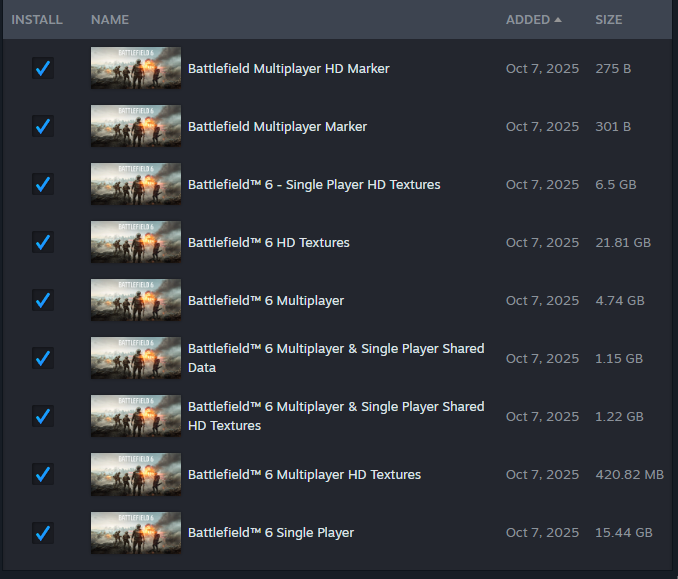Click size value '1.22 GB'

pyautogui.click(x=620, y=416)
